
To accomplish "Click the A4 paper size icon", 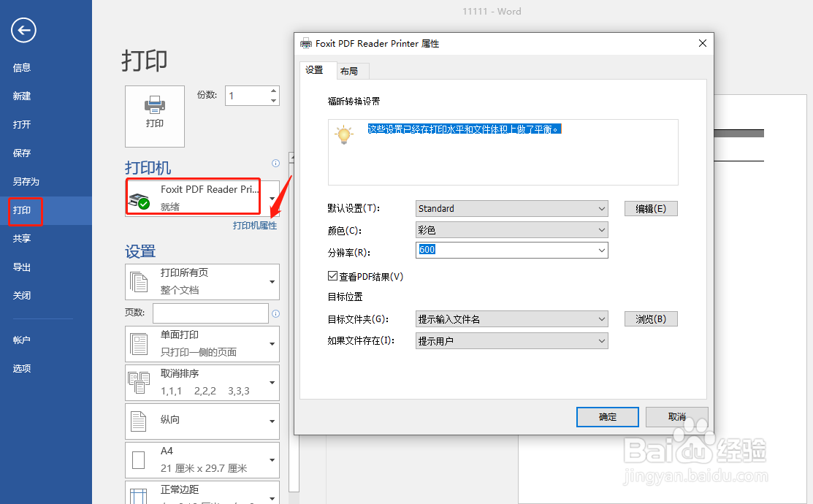I will 139,460.
